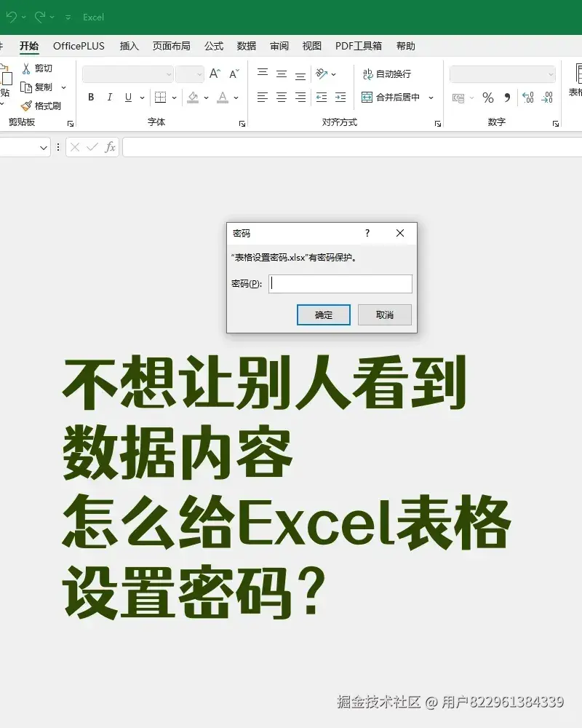Expand 合并后居中 options arrow
Screen dimensions: 582x728
click(x=431, y=98)
